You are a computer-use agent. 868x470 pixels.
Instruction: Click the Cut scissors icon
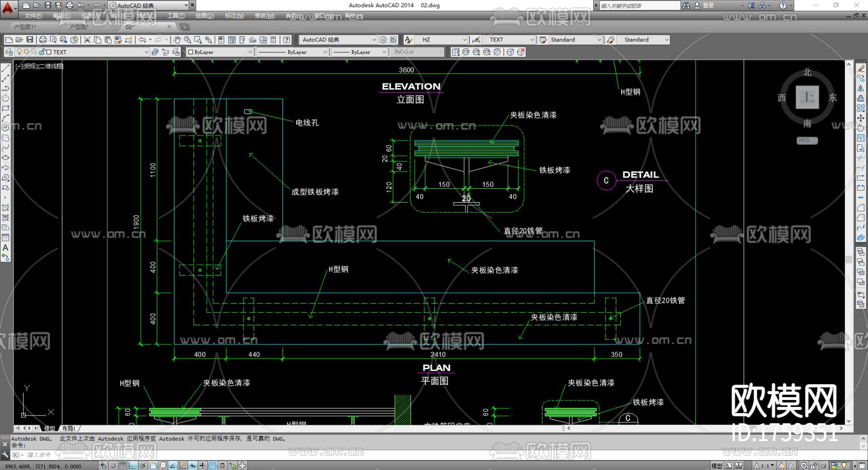(x=87, y=40)
